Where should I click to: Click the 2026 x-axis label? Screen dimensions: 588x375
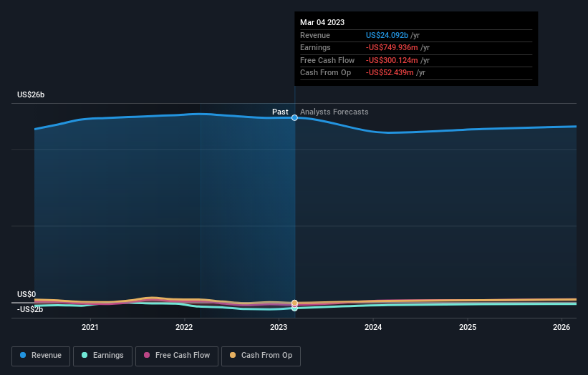562,328
